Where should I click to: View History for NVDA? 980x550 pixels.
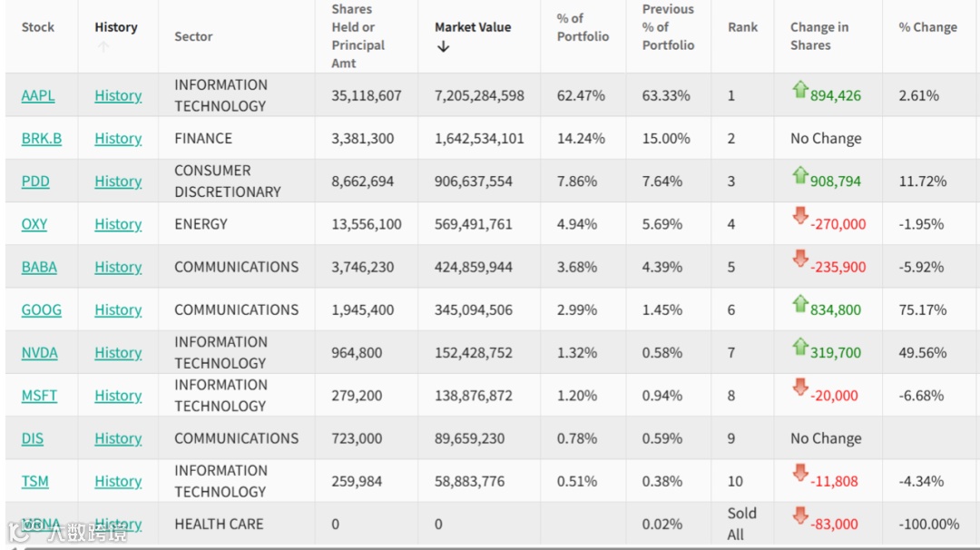[x=118, y=353]
